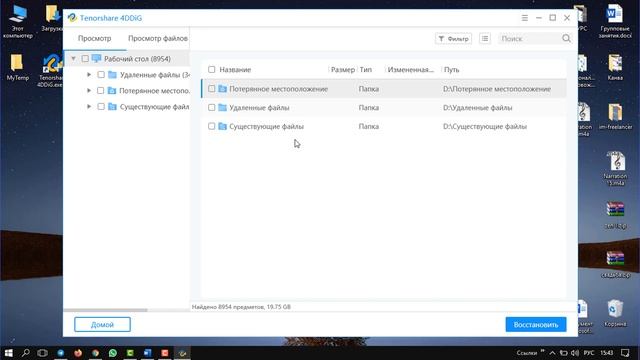
Task: Select the Удаленные файлы row name
Action: point(259,108)
